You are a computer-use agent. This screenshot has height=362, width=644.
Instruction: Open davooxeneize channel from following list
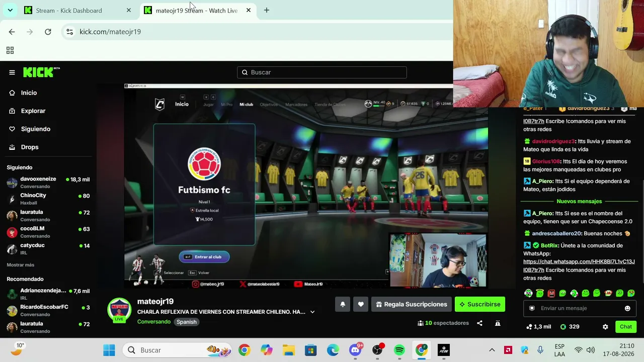(48, 183)
